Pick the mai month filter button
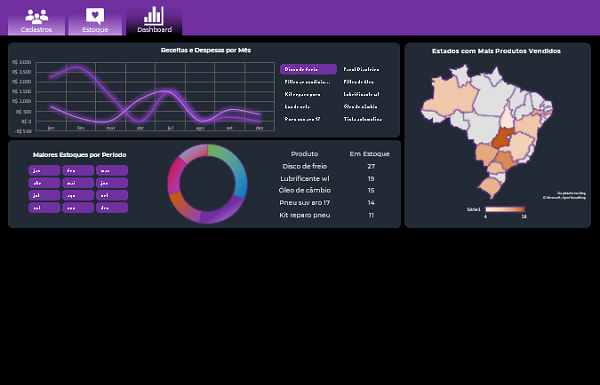 pos(78,183)
